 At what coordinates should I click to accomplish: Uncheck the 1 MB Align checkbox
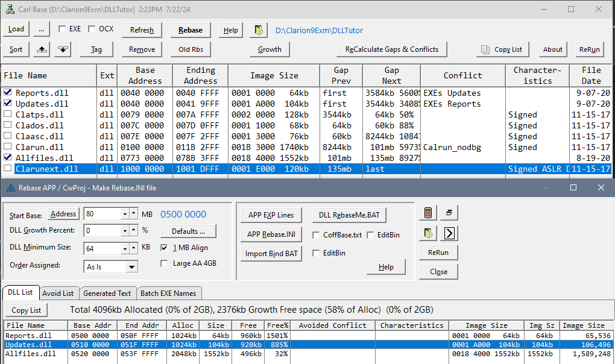tap(165, 248)
